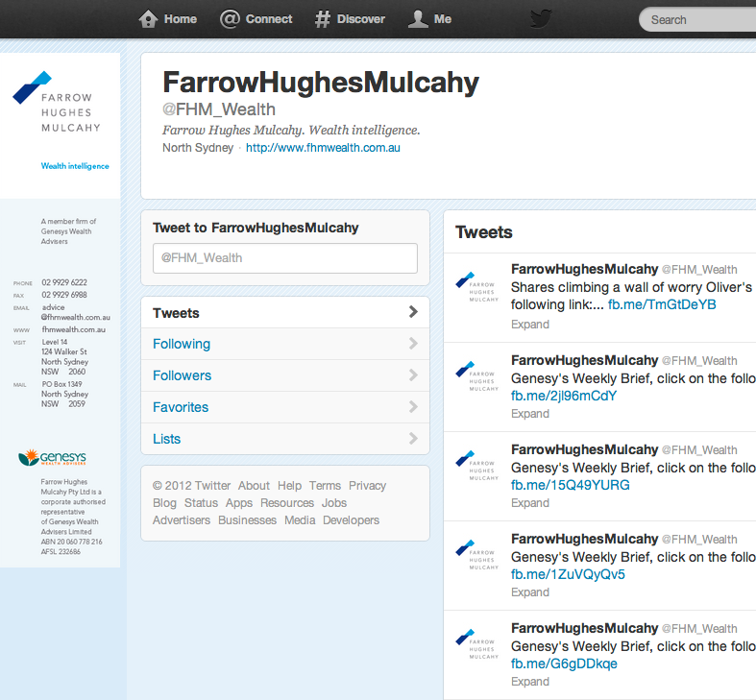
Task: Open link fb.me/2jl96mCdY
Action: point(564,396)
